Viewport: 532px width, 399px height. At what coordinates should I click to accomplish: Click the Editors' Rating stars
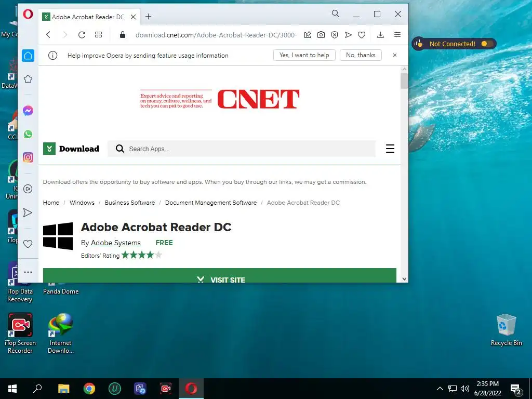pos(141,255)
